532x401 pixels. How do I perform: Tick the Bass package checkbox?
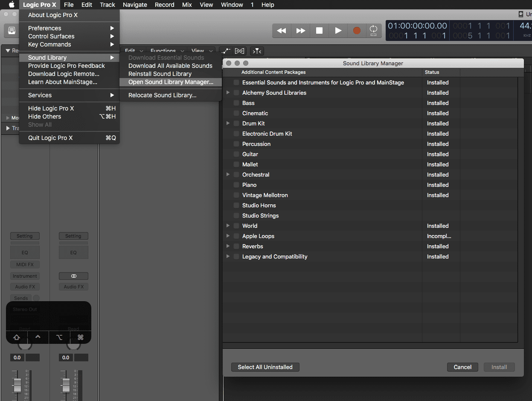tap(236, 103)
